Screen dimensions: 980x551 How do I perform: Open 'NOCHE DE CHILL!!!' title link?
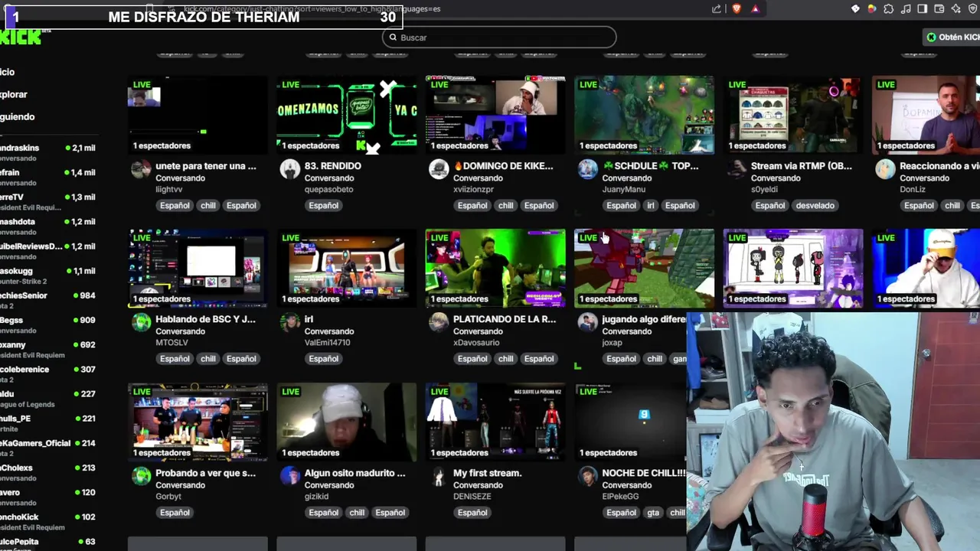[644, 473]
